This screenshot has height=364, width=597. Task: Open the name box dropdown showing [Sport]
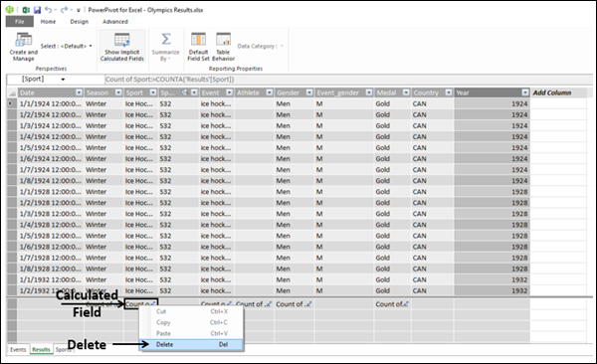pyautogui.click(x=63, y=80)
